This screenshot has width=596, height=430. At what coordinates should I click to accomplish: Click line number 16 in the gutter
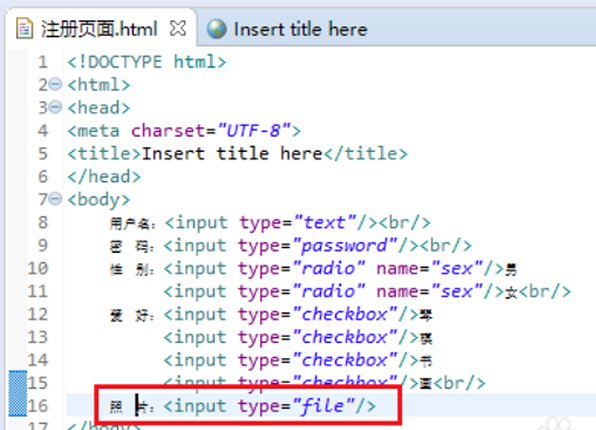[38, 406]
